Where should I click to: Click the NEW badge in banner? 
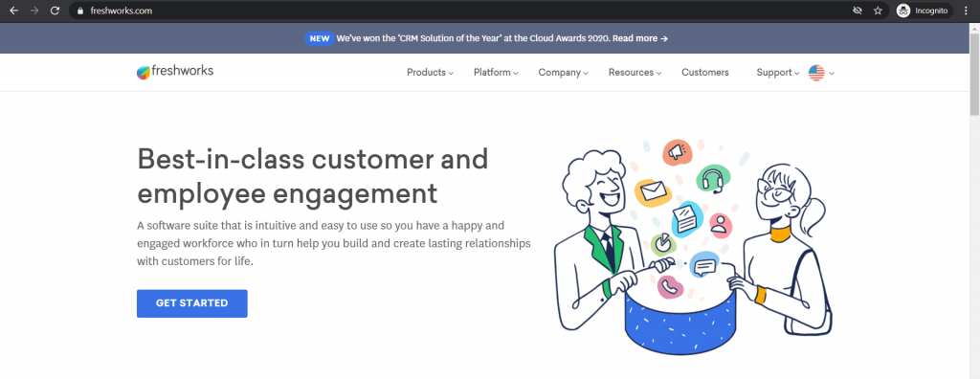click(x=320, y=38)
